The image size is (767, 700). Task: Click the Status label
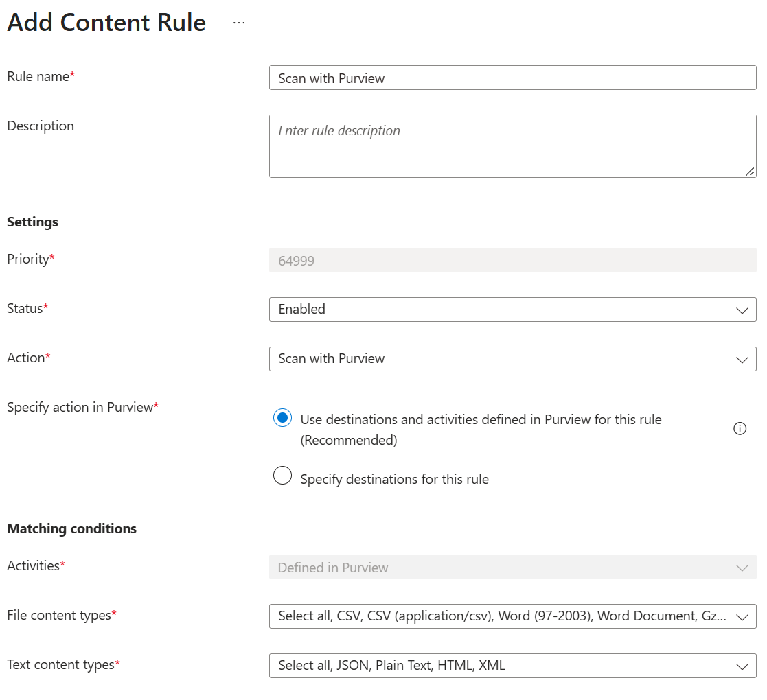[27, 308]
